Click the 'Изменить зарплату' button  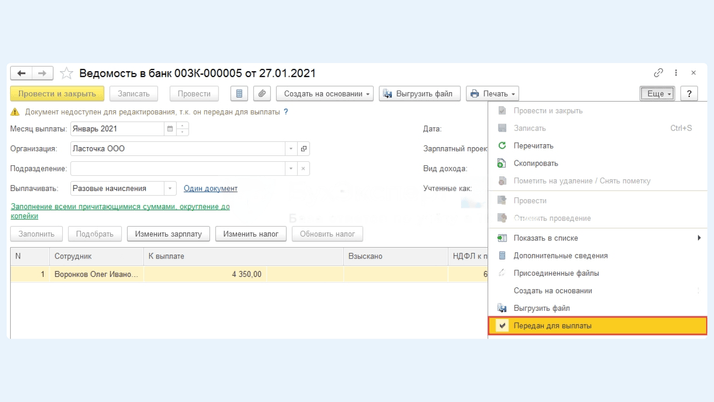coord(168,234)
